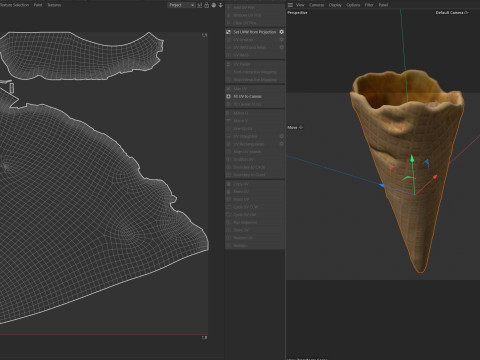Click the Paste UV command
The image size is (480, 360).
pos(241,192)
